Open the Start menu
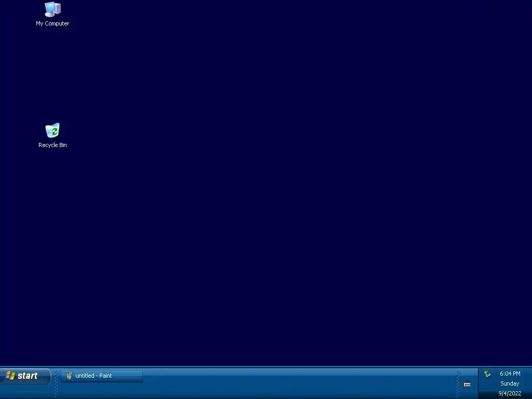The width and height of the screenshot is (532, 399). [x=25, y=376]
